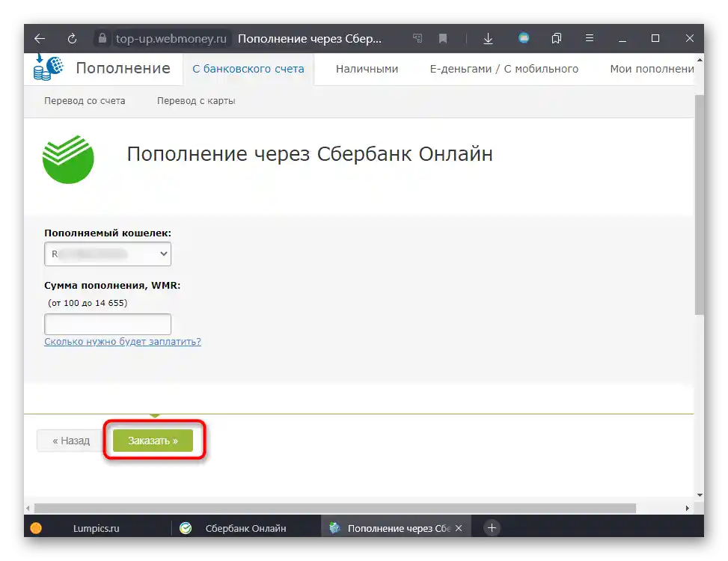728x561 pixels.
Task: Switch to the Сбербанк Онлайн browser tab
Action: pyautogui.click(x=245, y=528)
